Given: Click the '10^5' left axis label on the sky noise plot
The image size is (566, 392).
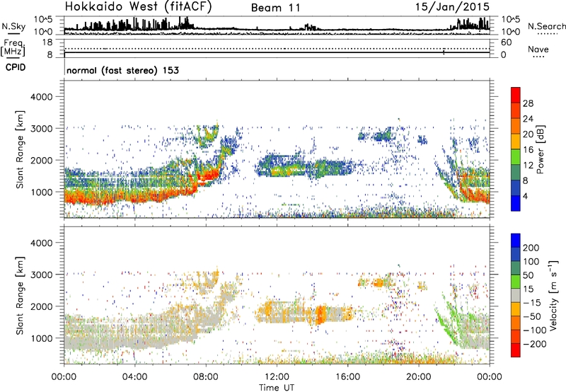Looking at the screenshot, I should 43,20.
